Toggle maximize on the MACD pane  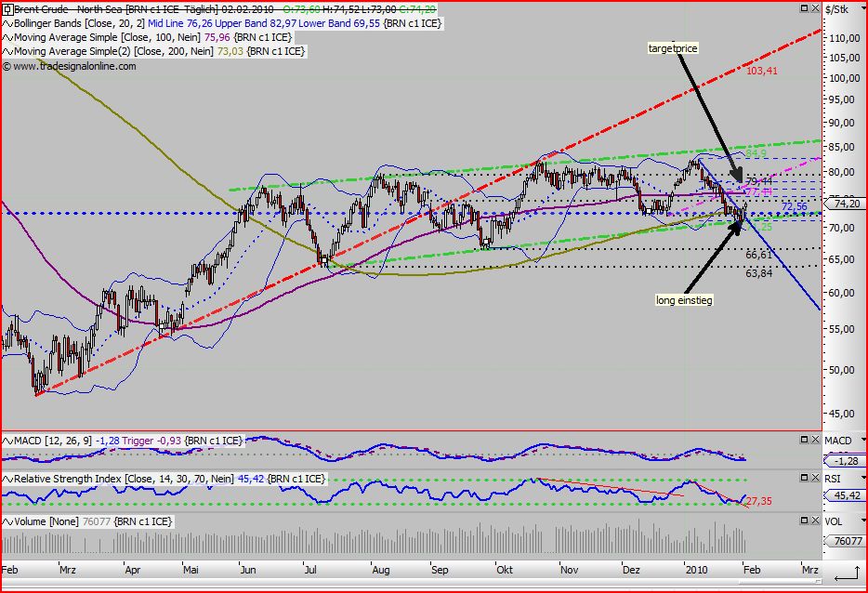click(805, 440)
